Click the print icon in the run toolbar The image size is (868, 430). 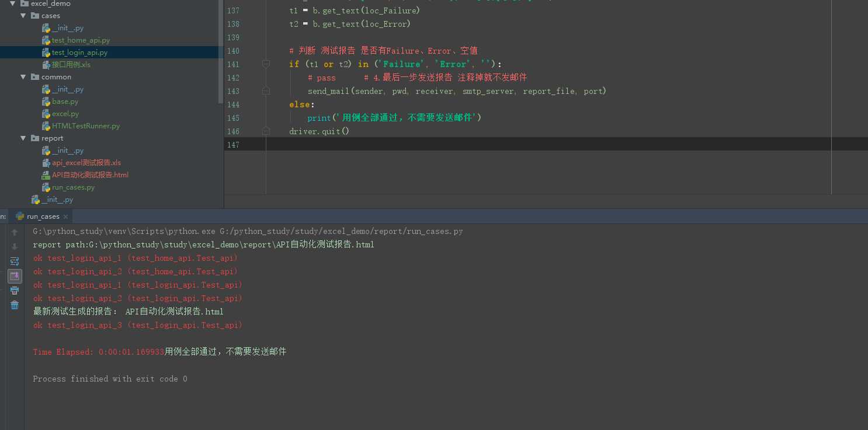tap(15, 291)
